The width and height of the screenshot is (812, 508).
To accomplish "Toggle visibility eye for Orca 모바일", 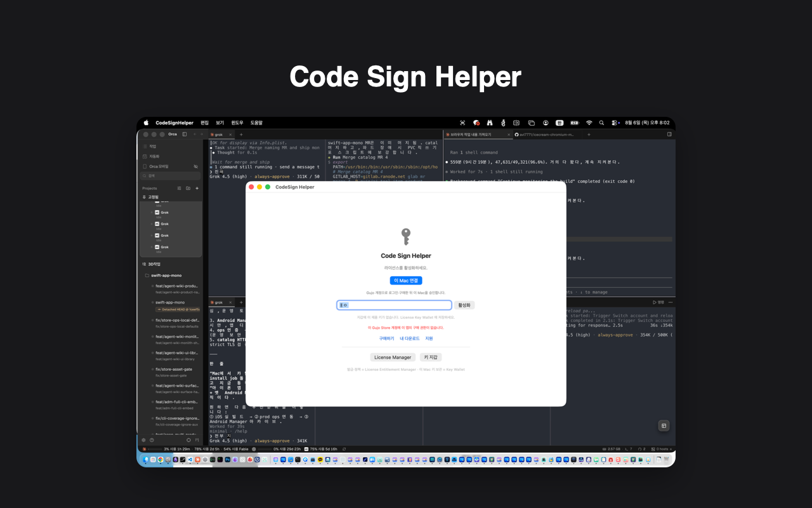I will (x=195, y=166).
